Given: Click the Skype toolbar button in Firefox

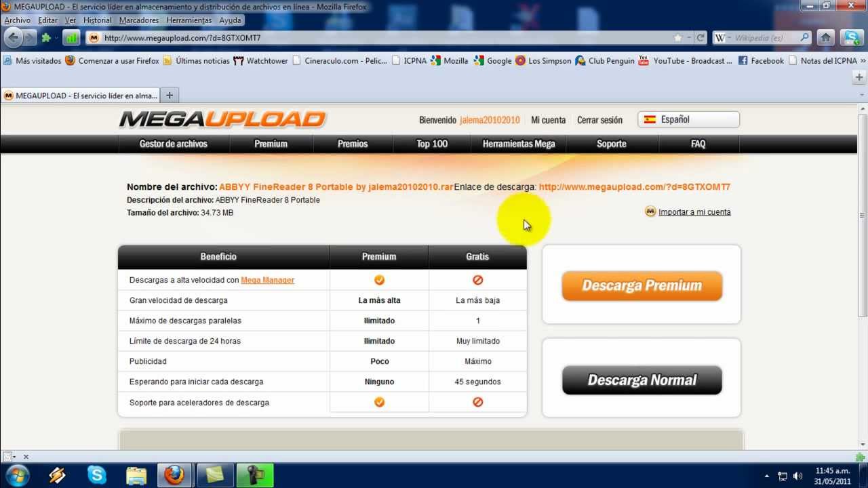Looking at the screenshot, I should [x=852, y=38].
